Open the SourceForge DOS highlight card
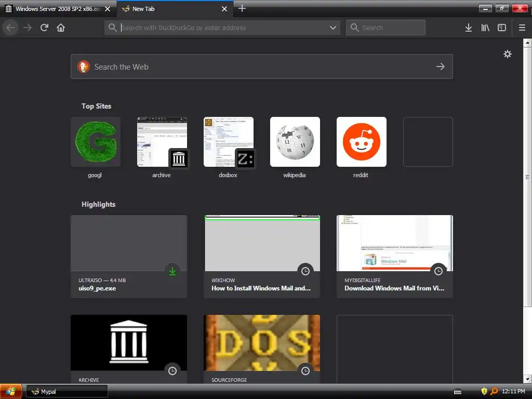This screenshot has height=399, width=532. pyautogui.click(x=262, y=350)
